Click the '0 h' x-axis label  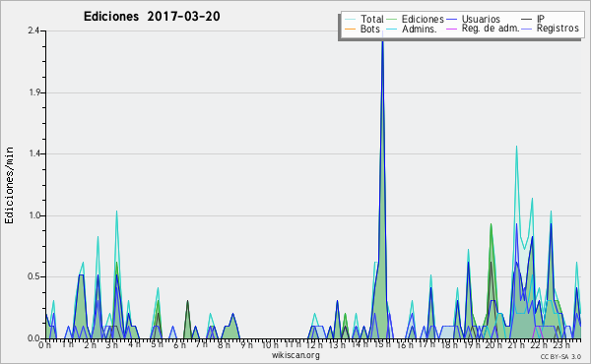44,345
